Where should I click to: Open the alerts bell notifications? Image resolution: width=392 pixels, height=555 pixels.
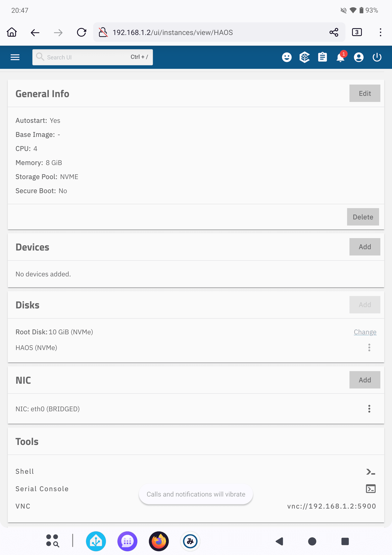click(x=341, y=58)
